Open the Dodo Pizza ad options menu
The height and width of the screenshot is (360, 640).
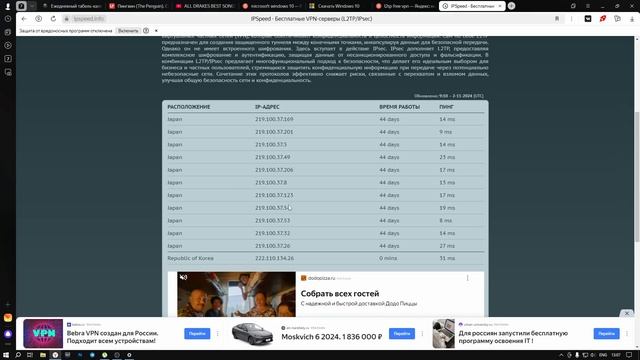(467, 278)
